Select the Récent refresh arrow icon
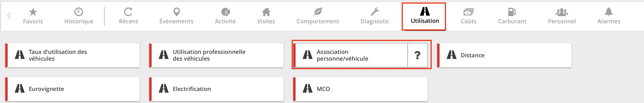Image resolution: width=644 pixels, height=103 pixels. click(x=128, y=12)
